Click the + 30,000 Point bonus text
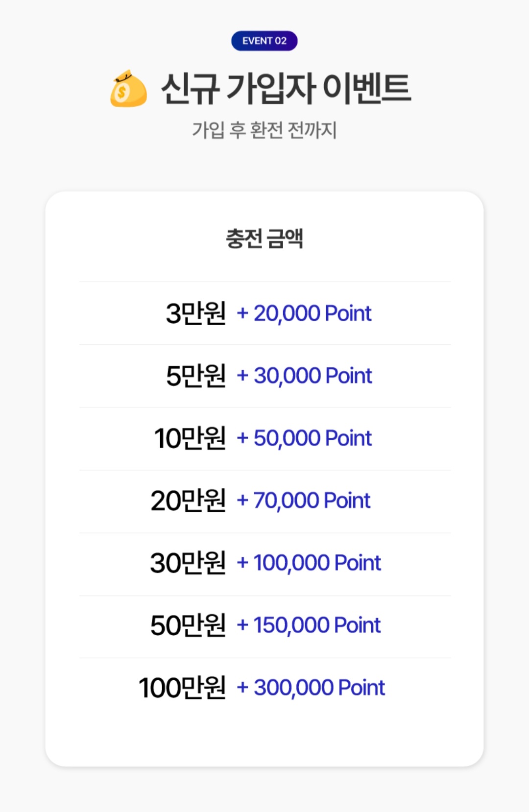Viewport: 529px width, 812px height. click(x=305, y=376)
